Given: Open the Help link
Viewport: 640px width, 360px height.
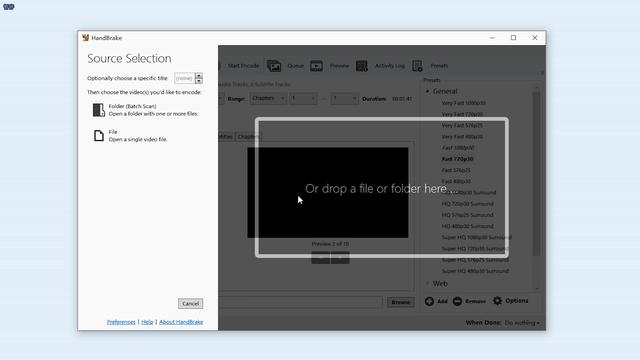Looking at the screenshot, I should tap(147, 322).
